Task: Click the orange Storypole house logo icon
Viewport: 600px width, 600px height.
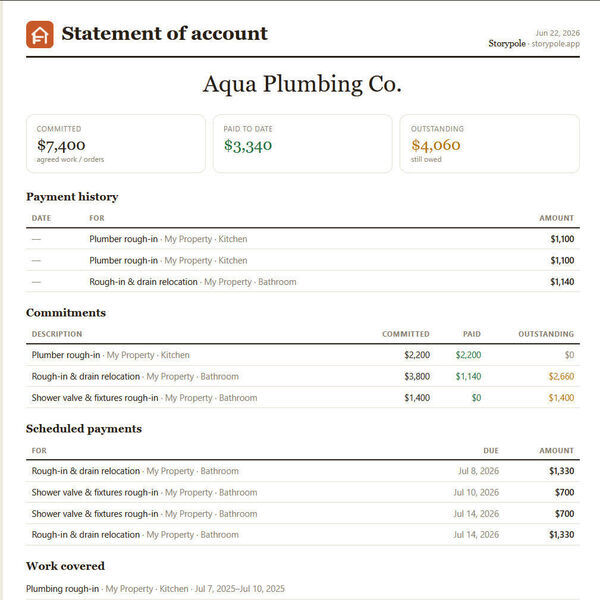Action: pos(40,34)
